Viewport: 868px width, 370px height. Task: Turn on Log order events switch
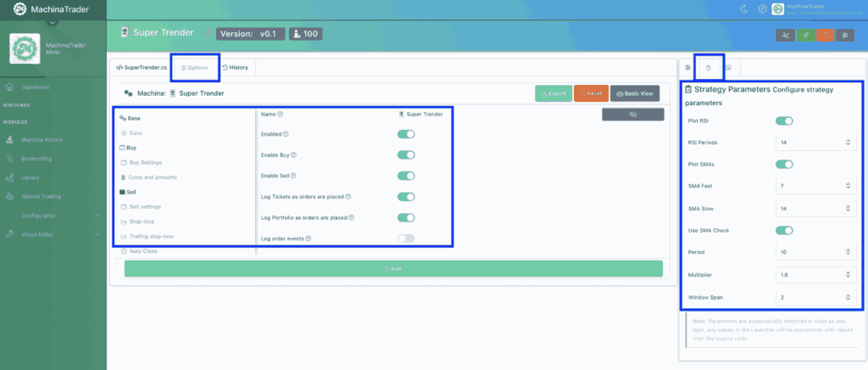(x=406, y=238)
